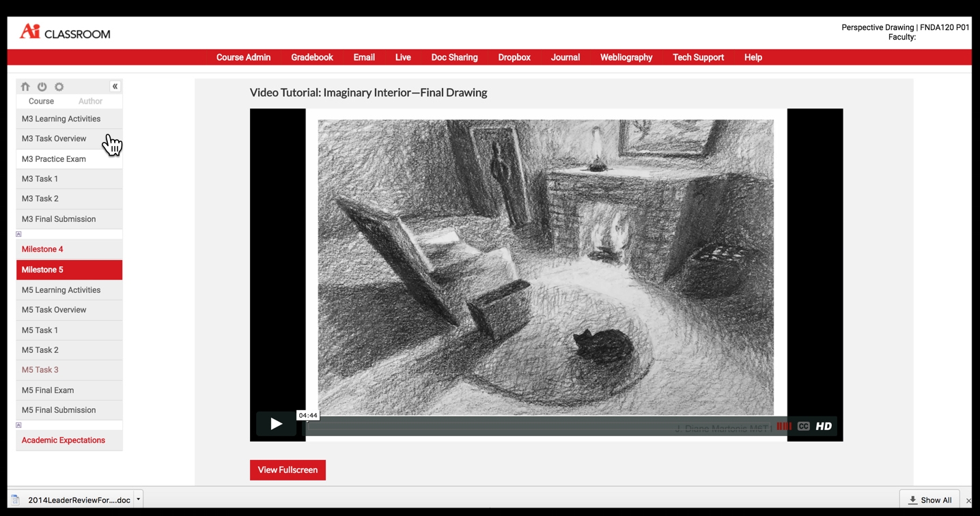This screenshot has height=516, width=980.
Task: Collapse the section above Milestone 4 using small arrow icon
Action: [x=18, y=234]
